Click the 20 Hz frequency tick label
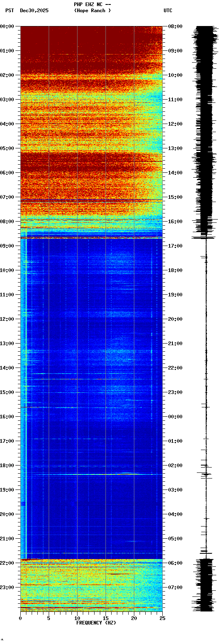The image size is (224, 644). click(x=134, y=618)
